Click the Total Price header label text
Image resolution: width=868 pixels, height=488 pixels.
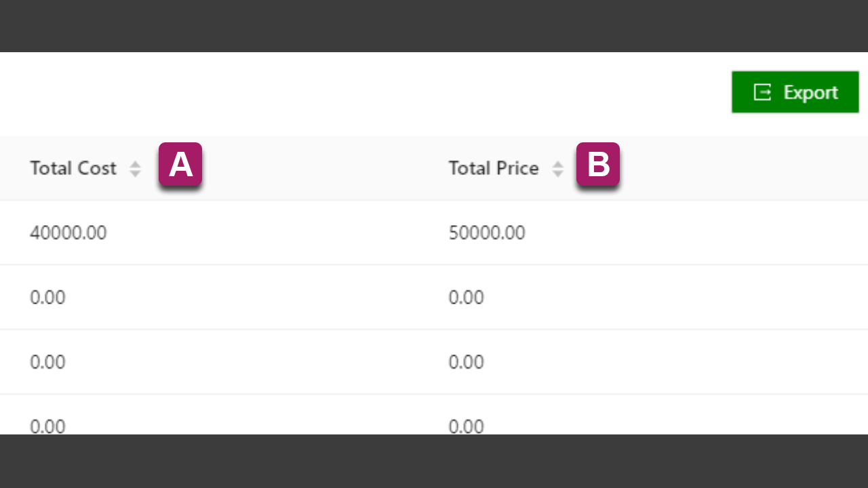coord(494,168)
